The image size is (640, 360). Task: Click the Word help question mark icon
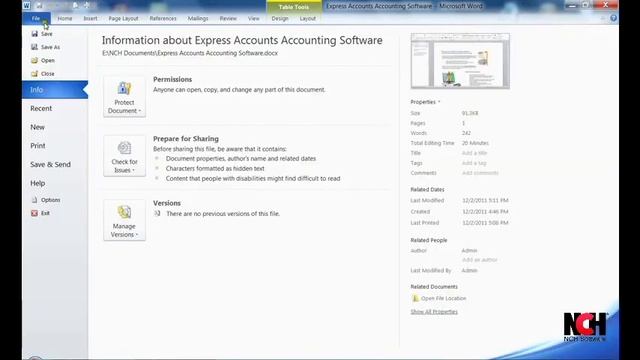pos(613,18)
